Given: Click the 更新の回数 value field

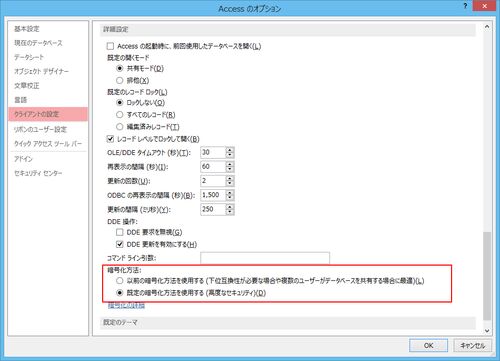Looking at the screenshot, I should coord(213,181).
